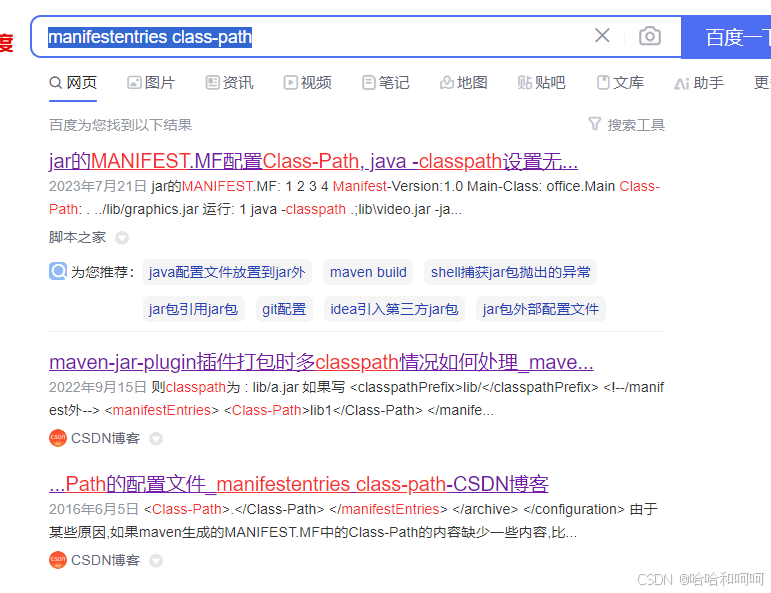
Task: Open result manifestentries class-path-CSDN博客 link
Action: [299, 484]
